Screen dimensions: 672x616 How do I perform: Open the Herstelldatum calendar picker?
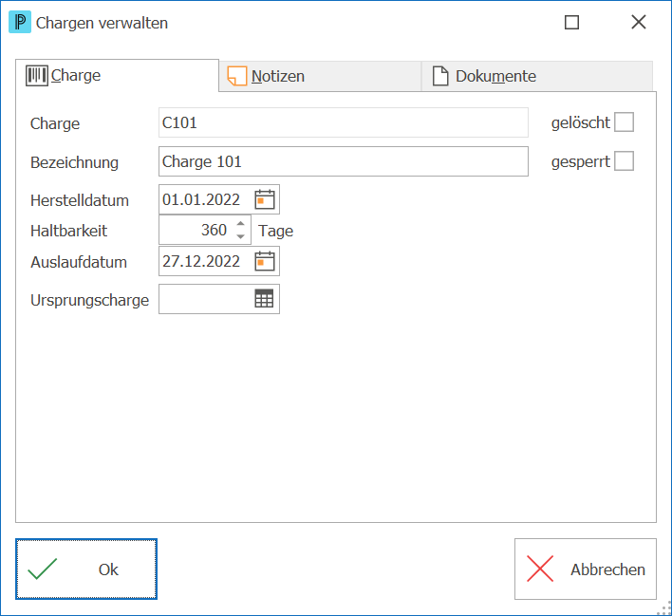point(265,199)
